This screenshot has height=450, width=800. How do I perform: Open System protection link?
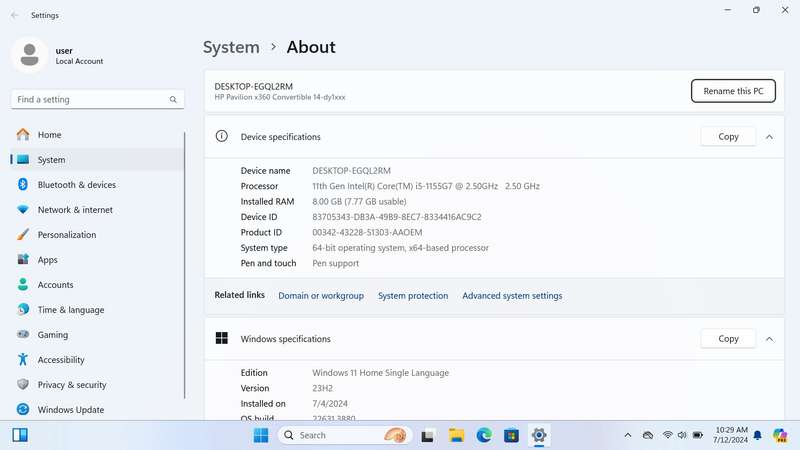click(x=413, y=296)
